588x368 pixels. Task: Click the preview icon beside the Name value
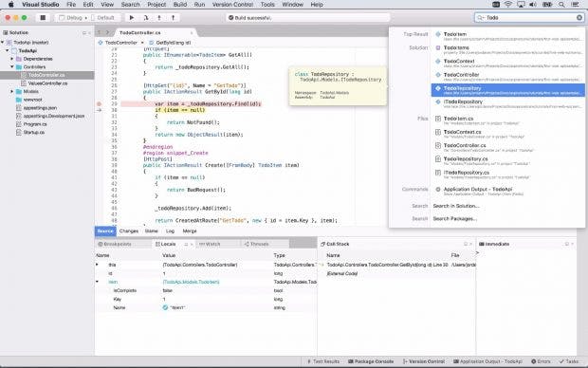tap(165, 307)
